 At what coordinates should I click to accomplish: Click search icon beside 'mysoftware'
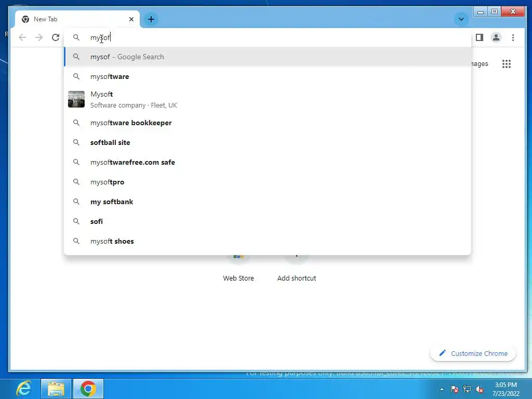pos(76,76)
